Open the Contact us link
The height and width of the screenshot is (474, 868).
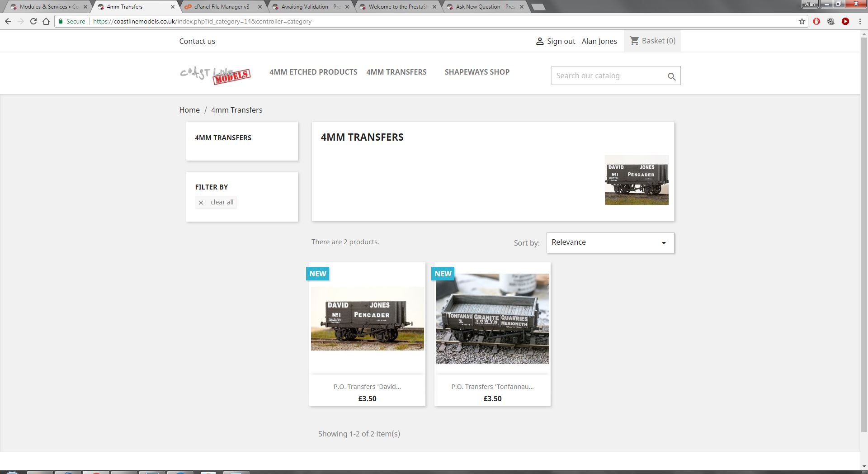click(x=197, y=41)
